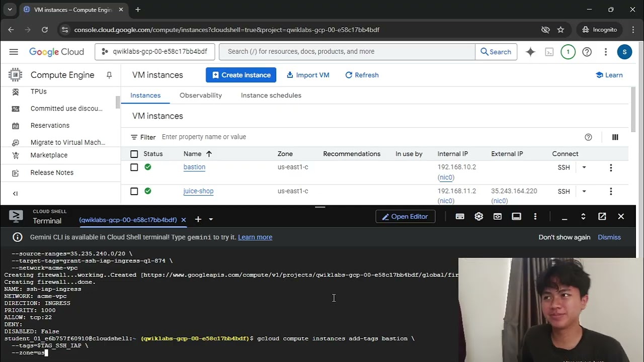The width and height of the screenshot is (644, 362).
Task: Click the Create instance button
Action: pyautogui.click(x=241, y=75)
